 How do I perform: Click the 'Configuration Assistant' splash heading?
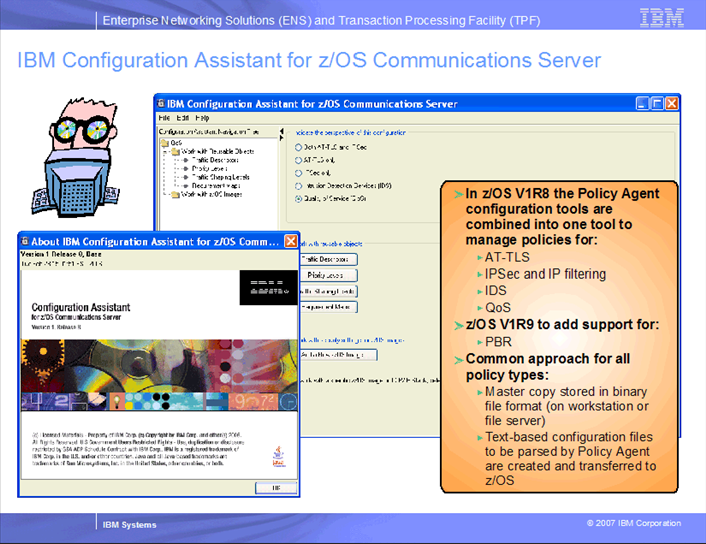tap(81, 307)
